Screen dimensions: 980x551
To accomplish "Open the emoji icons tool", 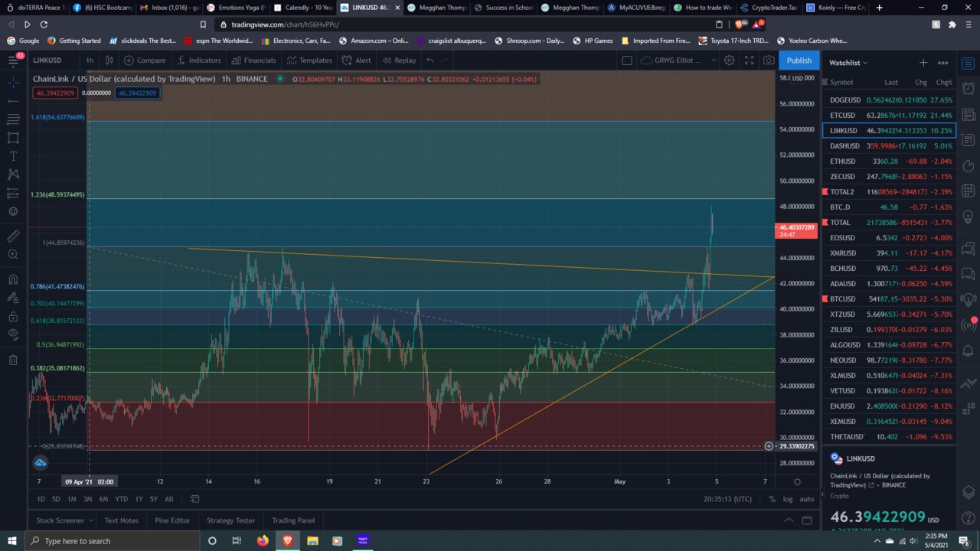I will click(13, 211).
